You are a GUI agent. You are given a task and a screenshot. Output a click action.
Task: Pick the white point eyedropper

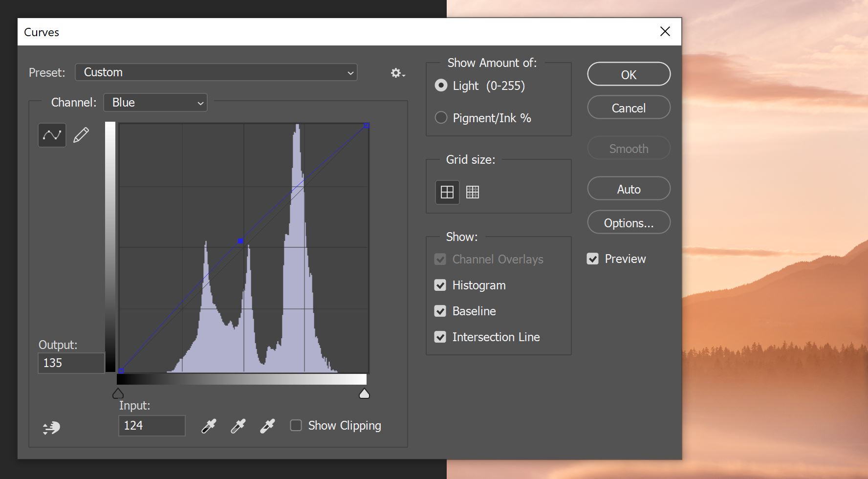(x=267, y=426)
